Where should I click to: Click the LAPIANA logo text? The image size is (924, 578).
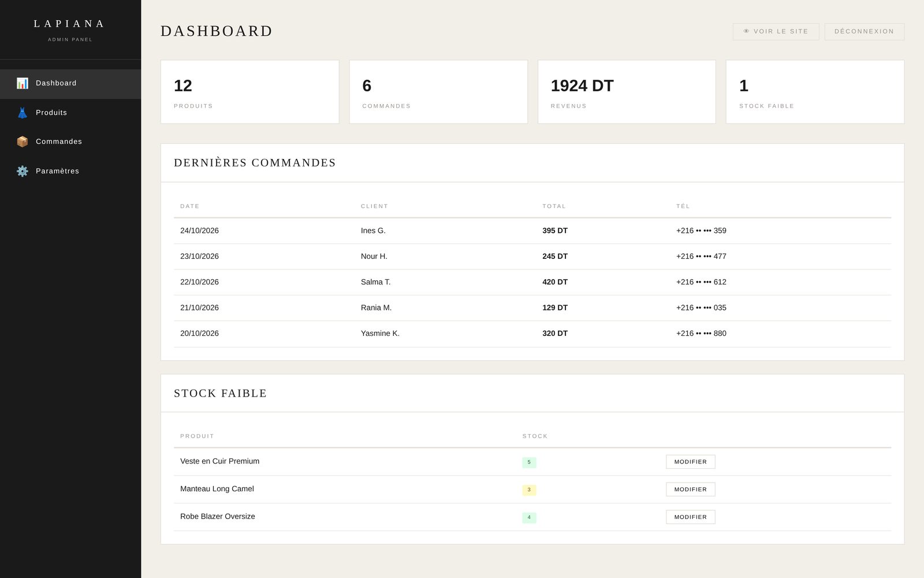click(x=70, y=24)
